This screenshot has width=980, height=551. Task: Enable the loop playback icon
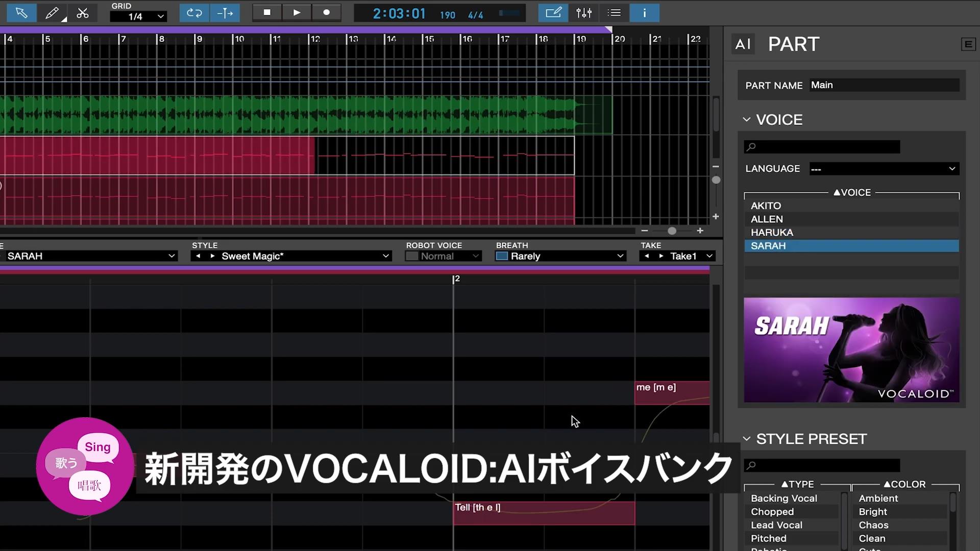click(x=194, y=13)
